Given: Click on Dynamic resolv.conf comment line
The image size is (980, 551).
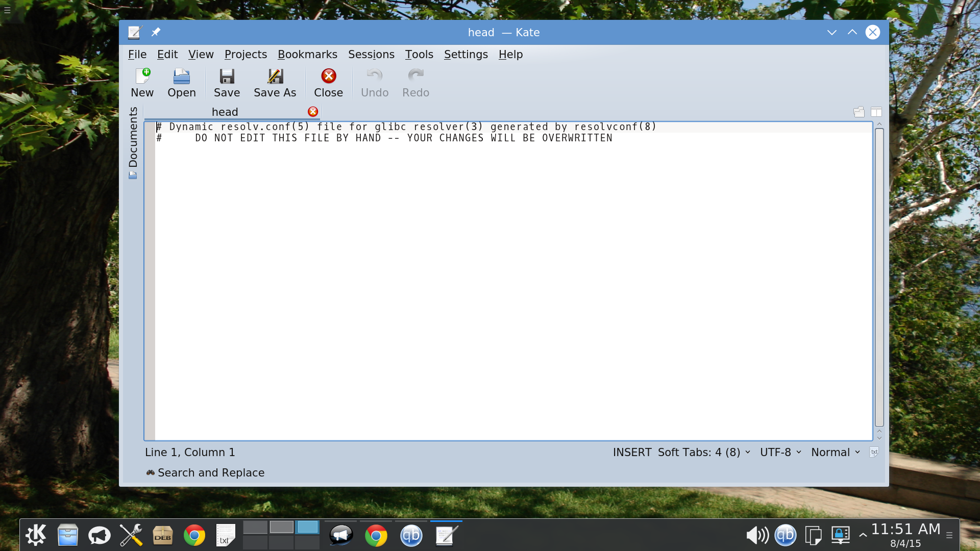Looking at the screenshot, I should 406,127.
